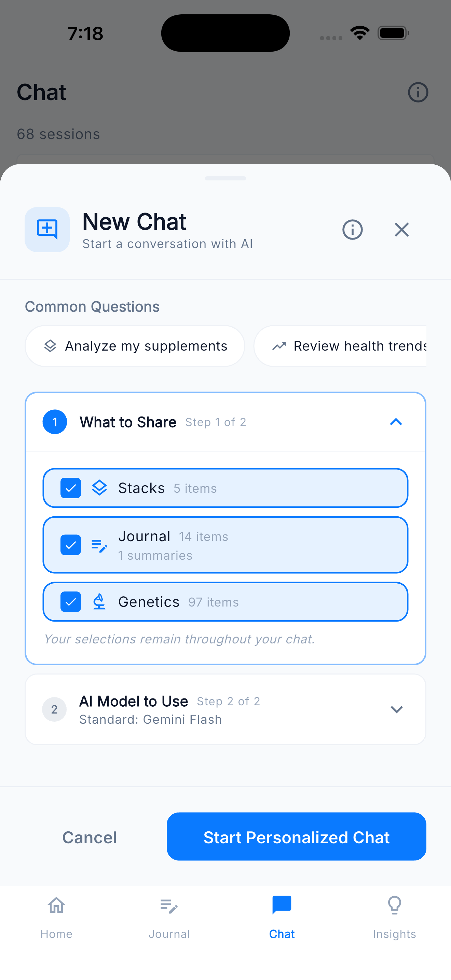The width and height of the screenshot is (451, 980).
Task: Select the Analyze my supplements suggestion
Action: (x=135, y=346)
